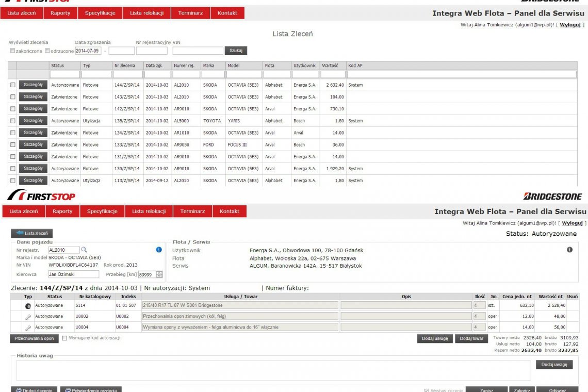
Task: Toggle the 'zakończone' filter checkbox
Action: pos(13,51)
